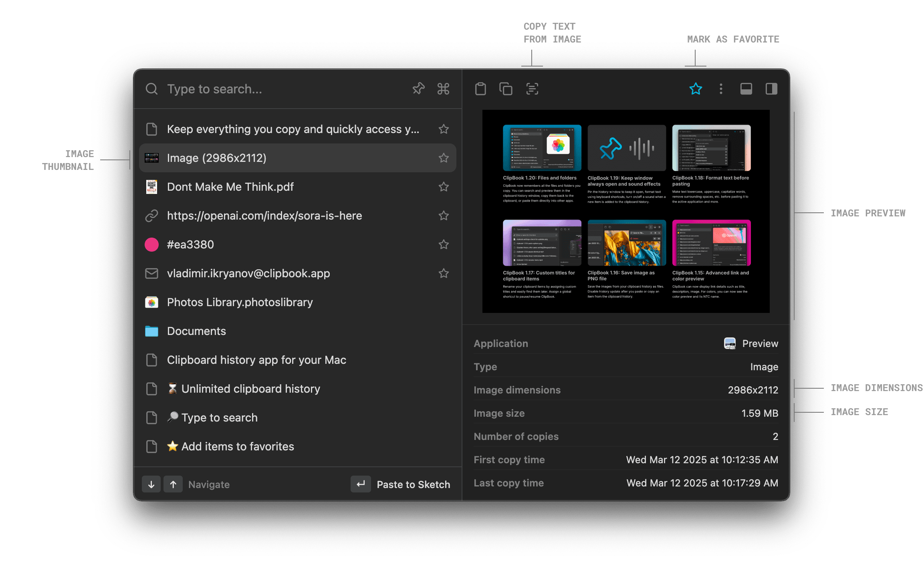Click the copy to clipboard icon
The height and width of the screenshot is (585, 924).
pyautogui.click(x=506, y=89)
